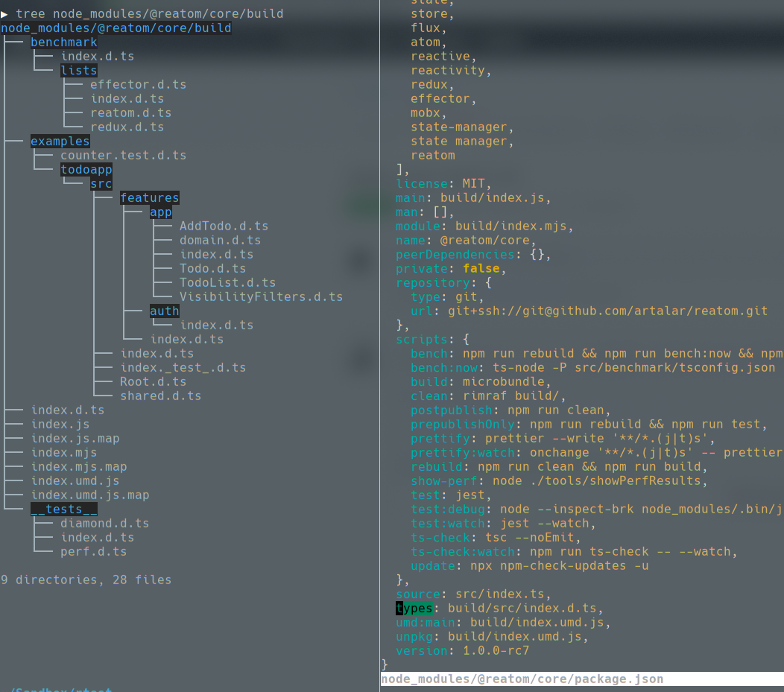Click the 'ts-check:watch' script key
Viewport: 784px width, 692px height.
[x=462, y=552]
